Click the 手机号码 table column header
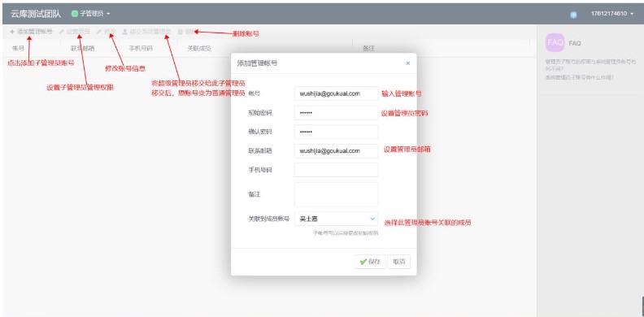This screenshot has width=644, height=317. [x=141, y=48]
